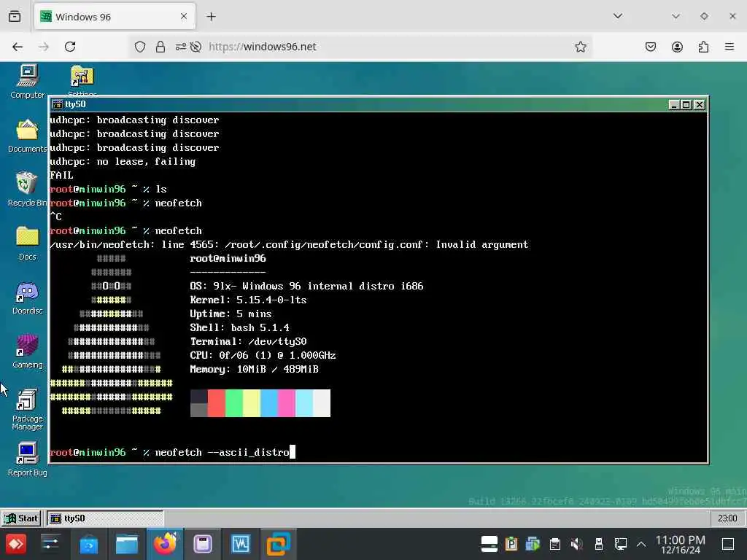Viewport: 747px width, 560px height.
Task: Click the Windows 96 clock showing 23:00
Action: 727,518
